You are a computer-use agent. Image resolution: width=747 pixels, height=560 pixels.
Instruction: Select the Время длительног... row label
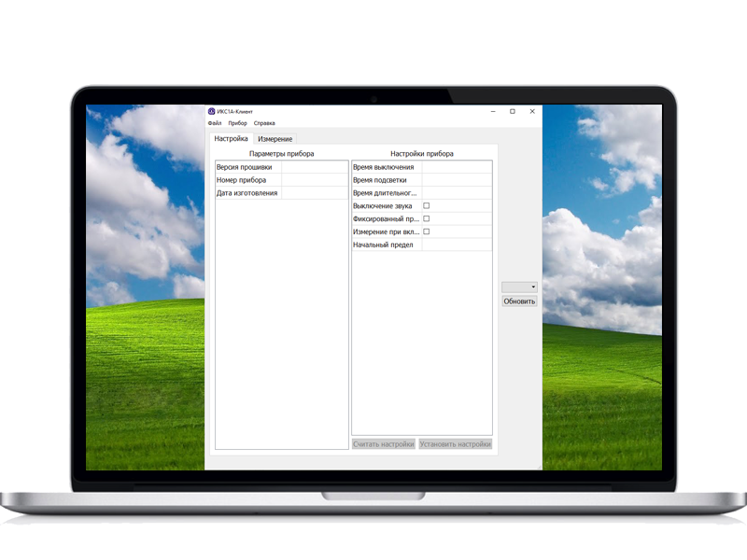385,193
